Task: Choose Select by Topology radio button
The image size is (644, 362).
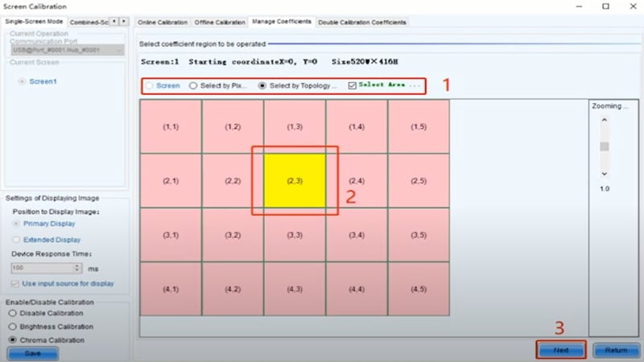Action: [262, 85]
